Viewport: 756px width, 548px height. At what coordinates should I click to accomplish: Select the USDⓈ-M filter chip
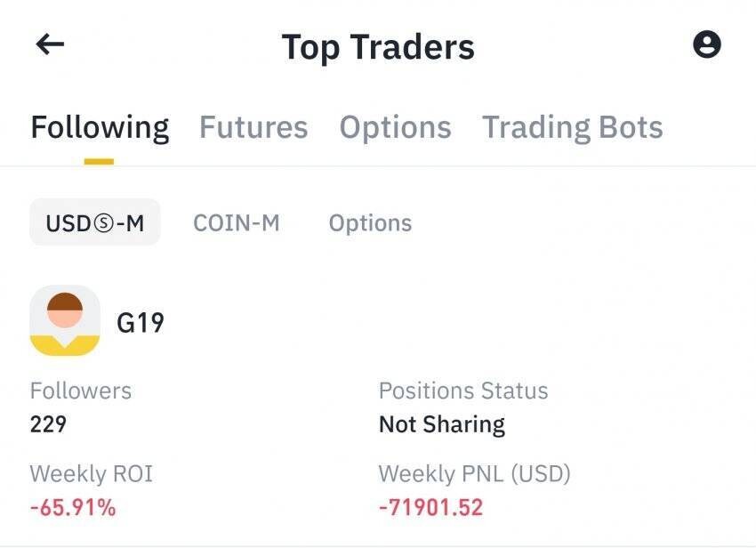click(x=95, y=222)
